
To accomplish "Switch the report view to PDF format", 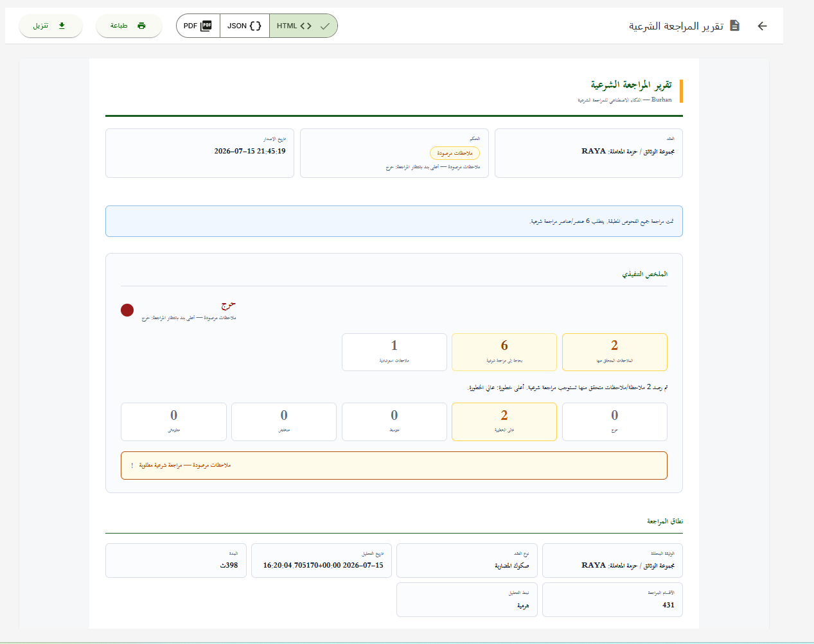I will [x=198, y=26].
